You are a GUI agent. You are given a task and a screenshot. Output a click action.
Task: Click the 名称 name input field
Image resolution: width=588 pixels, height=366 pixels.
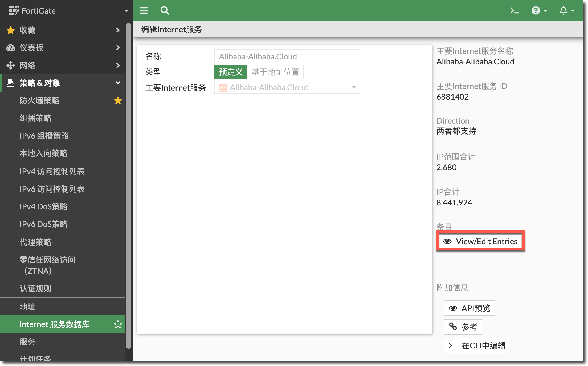click(x=287, y=56)
